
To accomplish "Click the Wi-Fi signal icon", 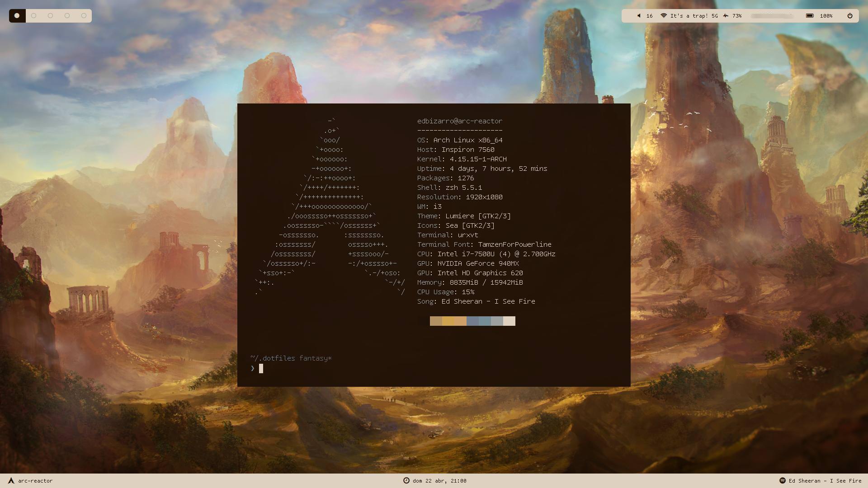I will pyautogui.click(x=664, y=16).
